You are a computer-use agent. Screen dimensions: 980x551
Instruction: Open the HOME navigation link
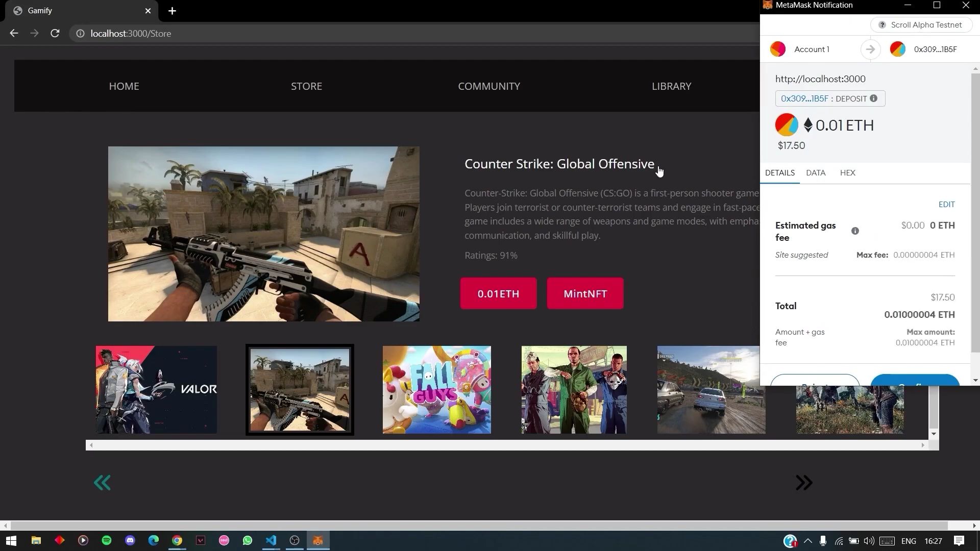[x=124, y=86]
